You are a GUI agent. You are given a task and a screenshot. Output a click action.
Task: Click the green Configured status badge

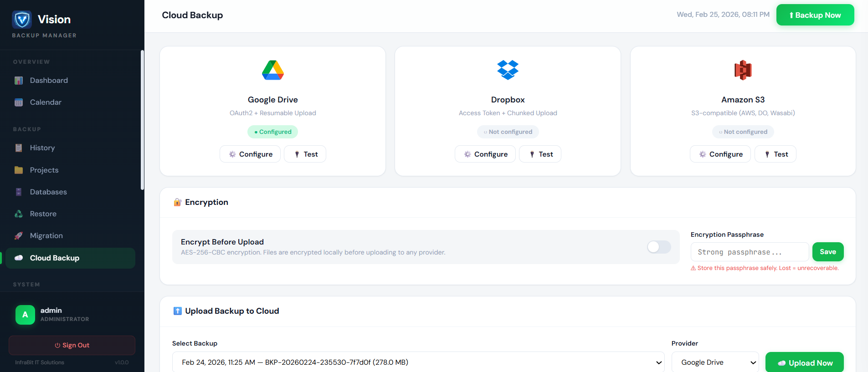[x=272, y=132]
